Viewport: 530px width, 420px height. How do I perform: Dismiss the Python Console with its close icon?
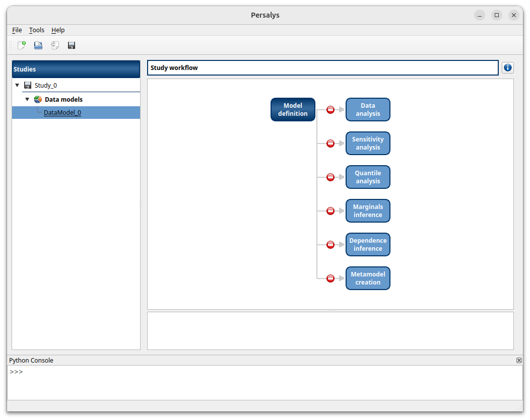click(x=519, y=360)
